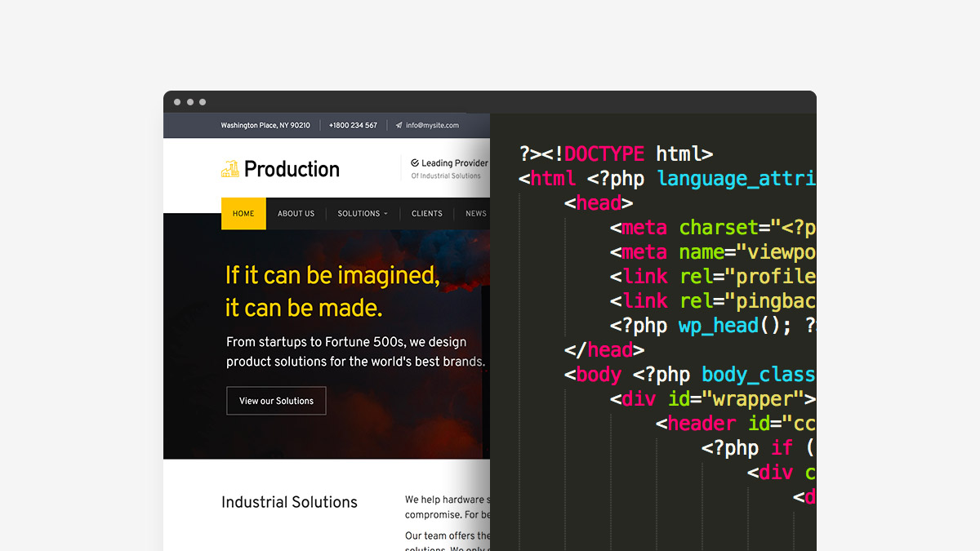Click the "<?php if (" code line
Screen dimensions: 980x551
[759, 447]
